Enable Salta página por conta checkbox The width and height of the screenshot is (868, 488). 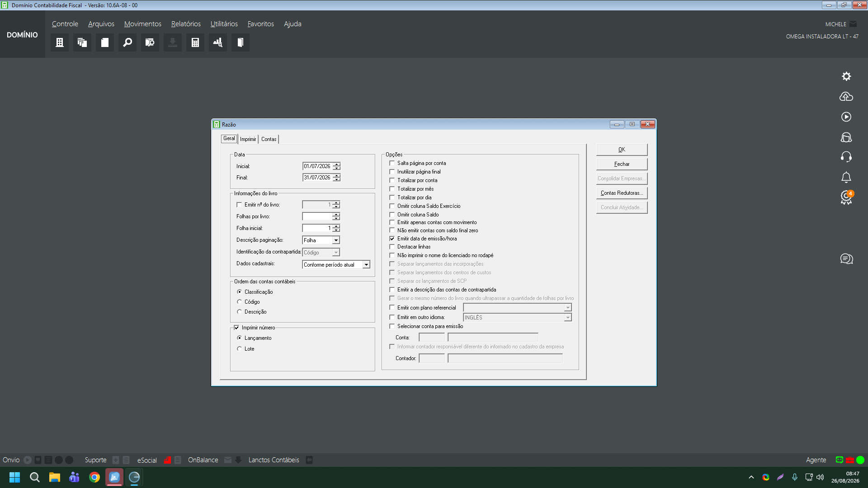[392, 163]
